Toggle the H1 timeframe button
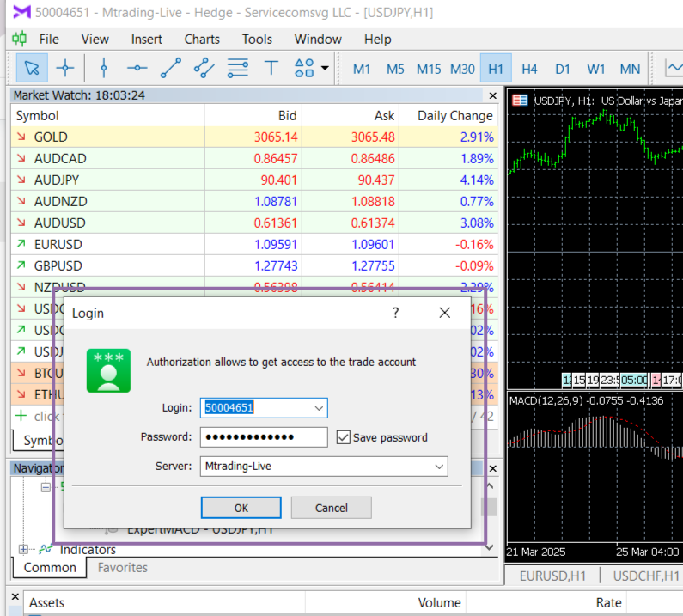The image size is (683, 616). (496, 69)
